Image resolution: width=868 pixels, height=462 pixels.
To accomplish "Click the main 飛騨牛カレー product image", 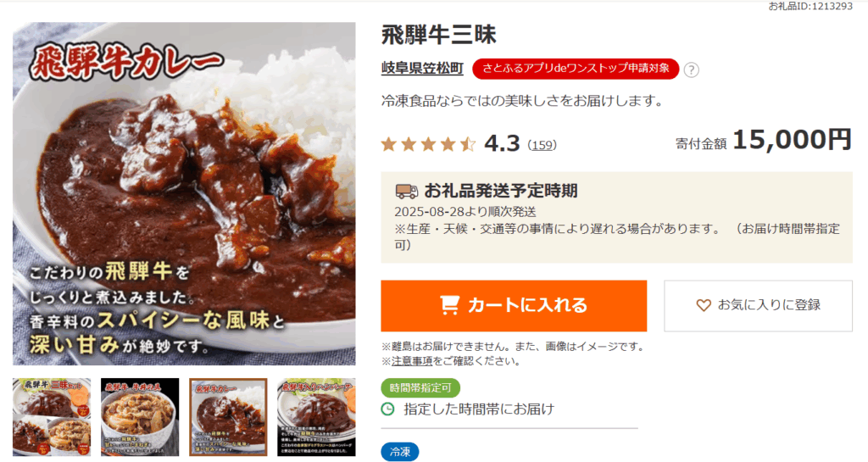I will pos(184,193).
